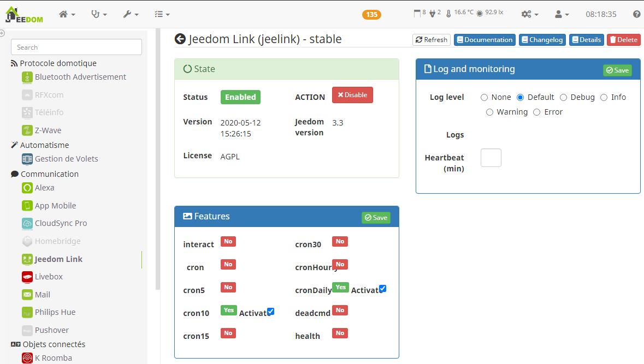The image size is (644, 364).
Task: Click the back arrow beside Jeedom Link title
Action: tap(180, 39)
